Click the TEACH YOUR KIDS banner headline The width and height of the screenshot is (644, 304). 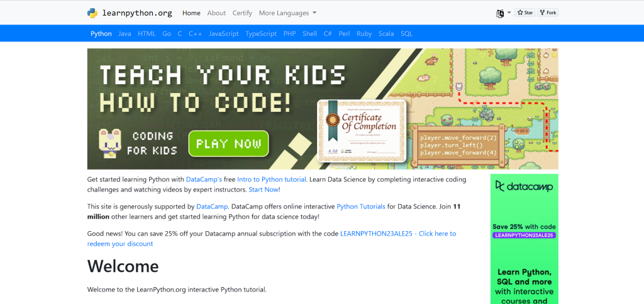[x=223, y=75]
